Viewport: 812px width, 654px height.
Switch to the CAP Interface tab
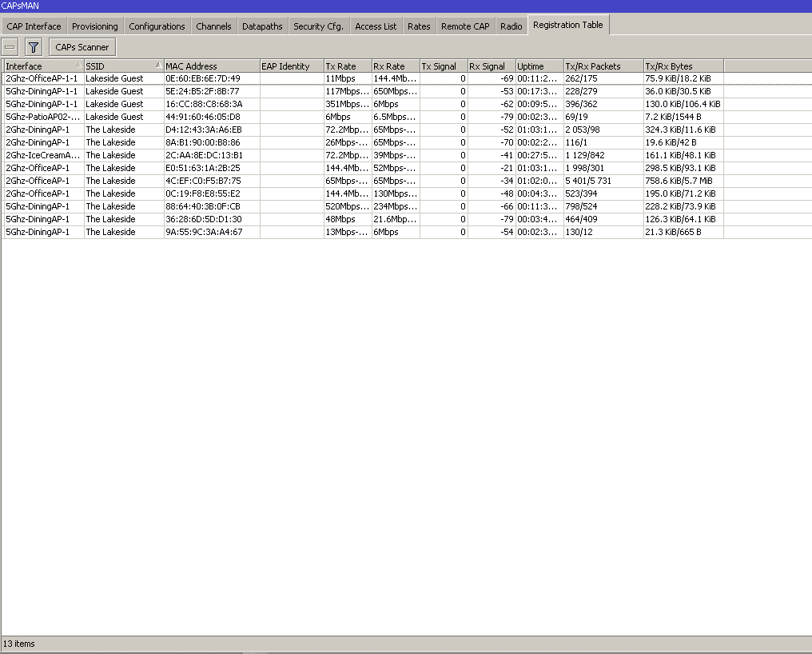pos(34,25)
